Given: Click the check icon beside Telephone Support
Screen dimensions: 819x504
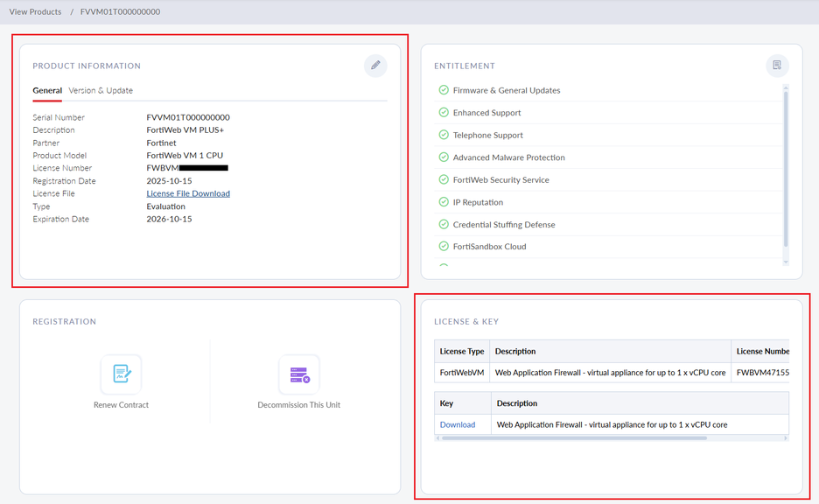Looking at the screenshot, I should click(x=444, y=135).
